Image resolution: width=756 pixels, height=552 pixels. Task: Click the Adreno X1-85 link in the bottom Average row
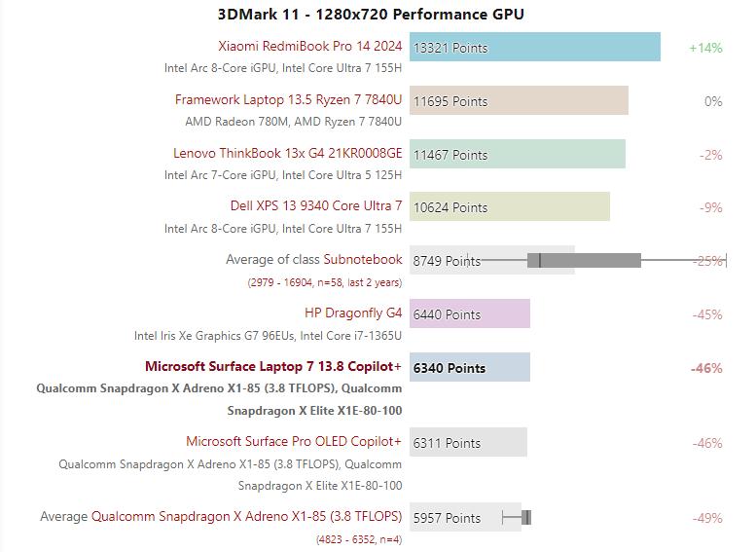tap(246, 516)
